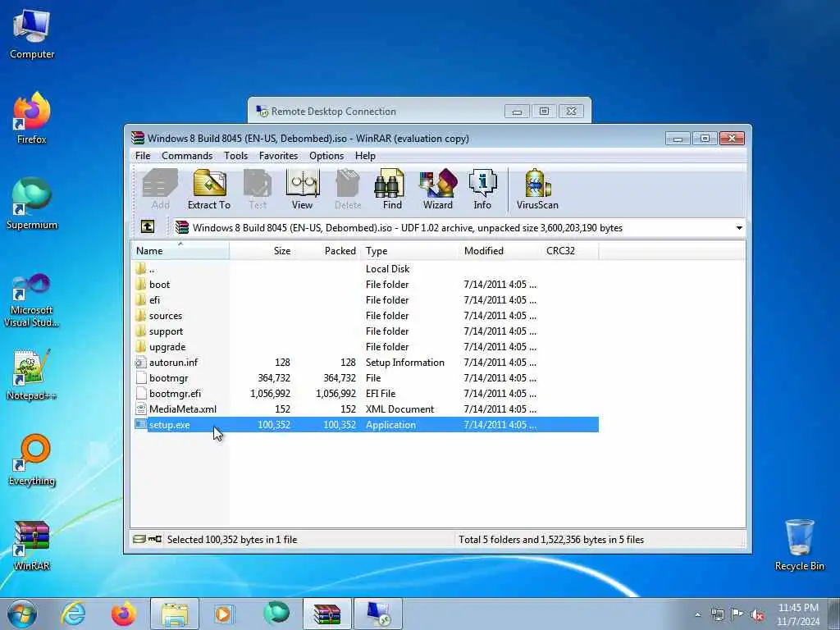Select the WinRAR desktop shortcut

(32, 546)
